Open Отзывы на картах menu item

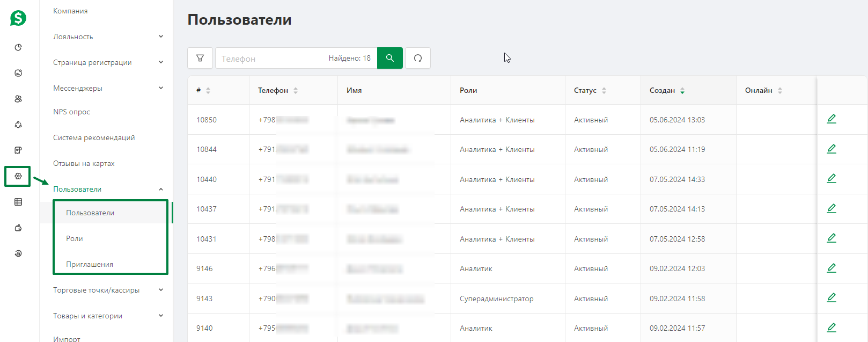coord(84,163)
